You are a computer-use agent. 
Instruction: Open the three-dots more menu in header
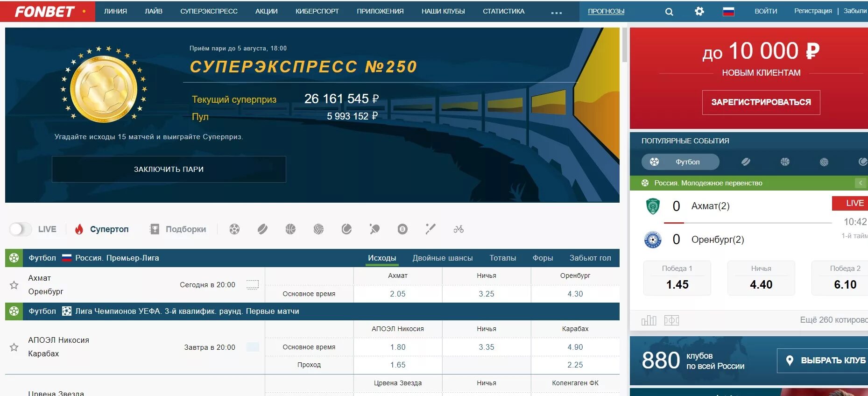click(x=556, y=13)
